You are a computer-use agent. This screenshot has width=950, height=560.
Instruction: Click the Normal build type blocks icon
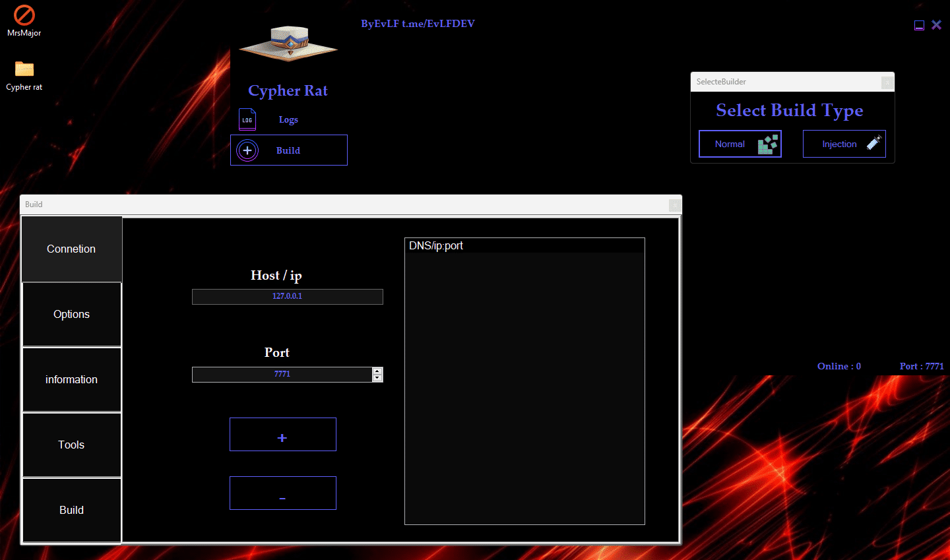(x=767, y=144)
